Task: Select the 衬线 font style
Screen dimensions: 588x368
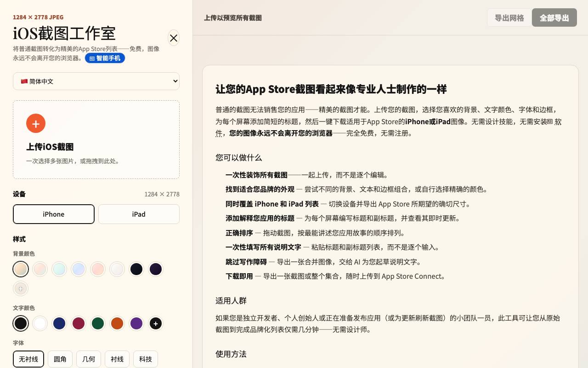Action: (117, 359)
